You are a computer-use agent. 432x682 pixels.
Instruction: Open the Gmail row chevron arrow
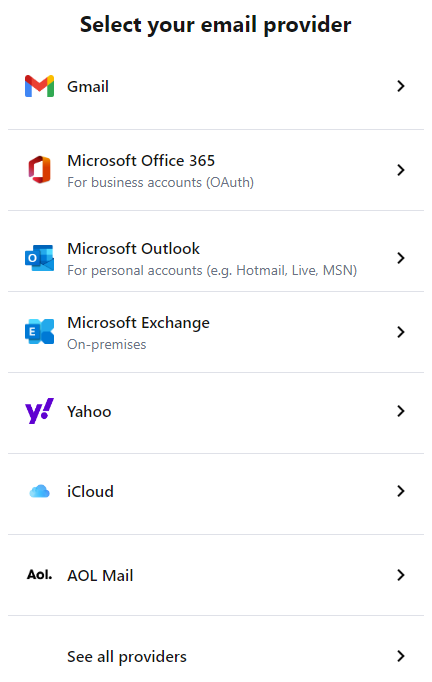pos(401,86)
